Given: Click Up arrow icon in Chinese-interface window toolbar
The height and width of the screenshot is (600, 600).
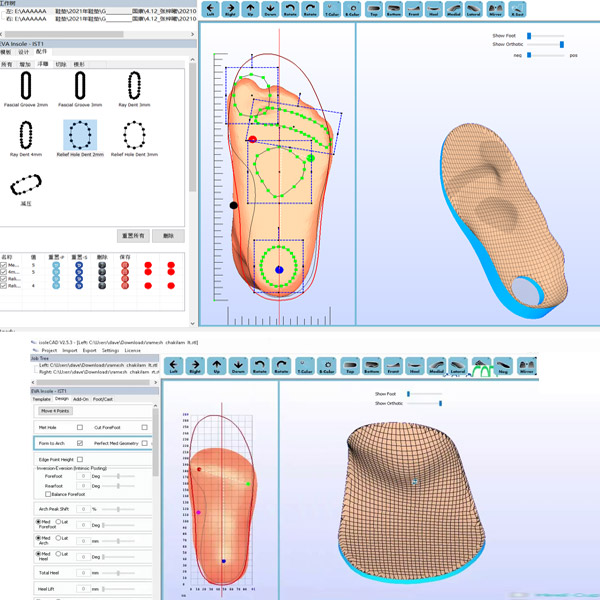Looking at the screenshot, I should pyautogui.click(x=250, y=9).
